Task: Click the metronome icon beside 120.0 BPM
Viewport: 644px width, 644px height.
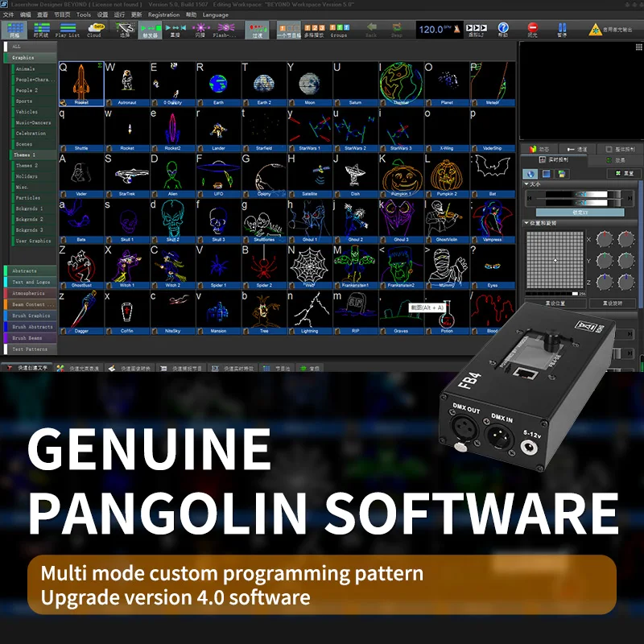Action: coord(456,29)
